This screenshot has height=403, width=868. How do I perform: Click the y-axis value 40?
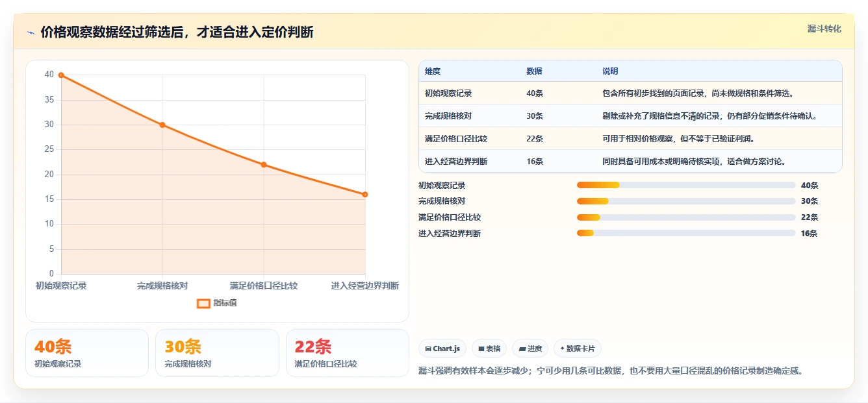pyautogui.click(x=49, y=75)
